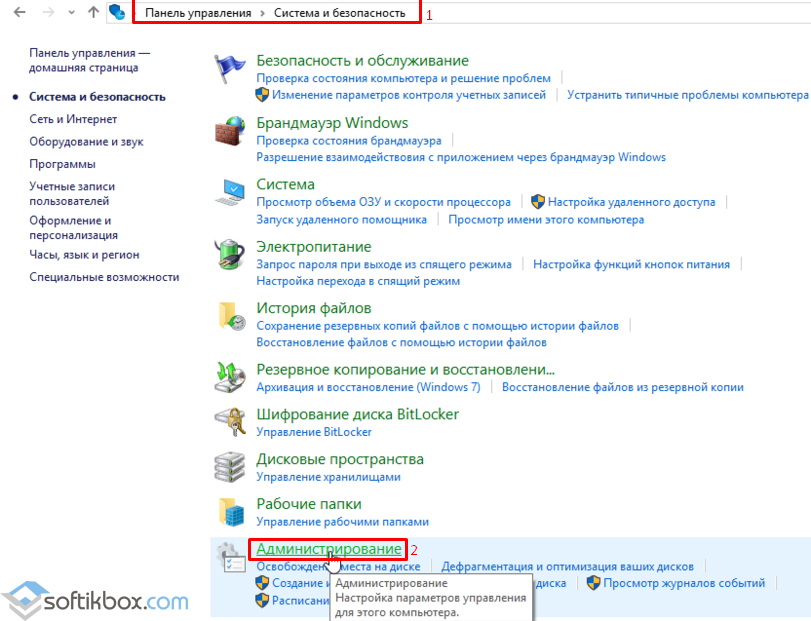This screenshot has height=621, width=811.
Task: Open the 'Администрирование' heading link
Action: click(329, 549)
